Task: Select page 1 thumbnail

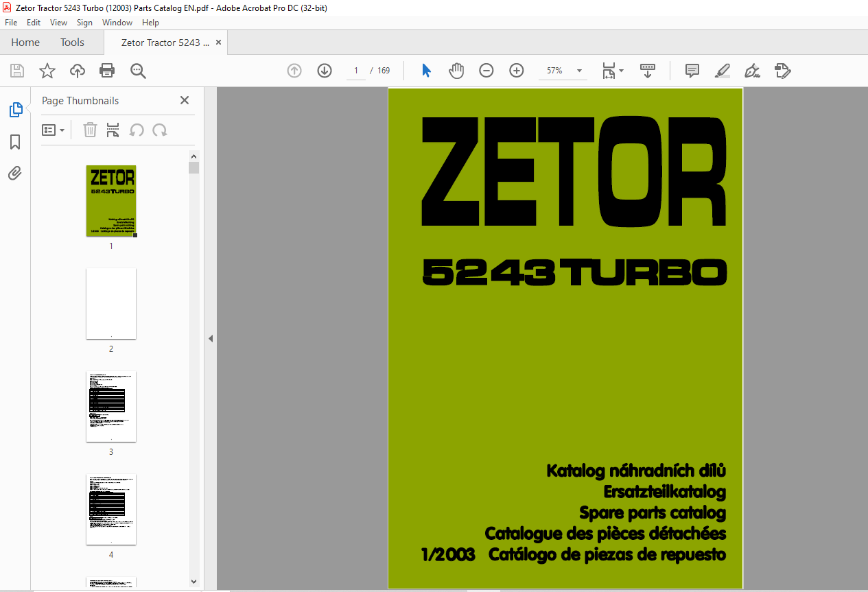Action: 111,201
